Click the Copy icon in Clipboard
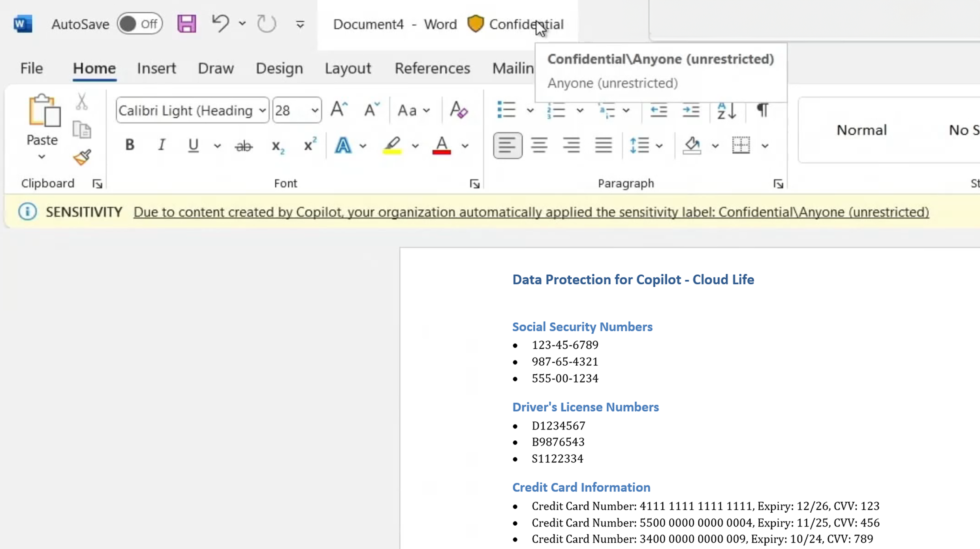The width and height of the screenshot is (980, 549). [82, 130]
